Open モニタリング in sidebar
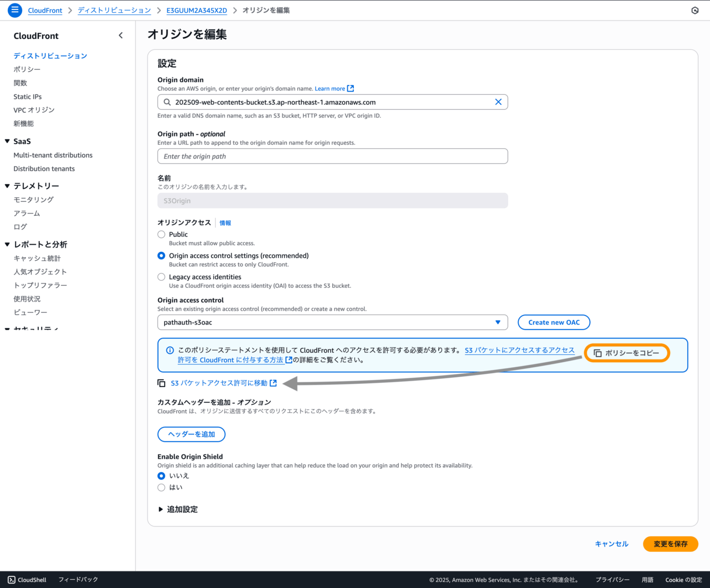The height and width of the screenshot is (588, 710). tap(34, 200)
